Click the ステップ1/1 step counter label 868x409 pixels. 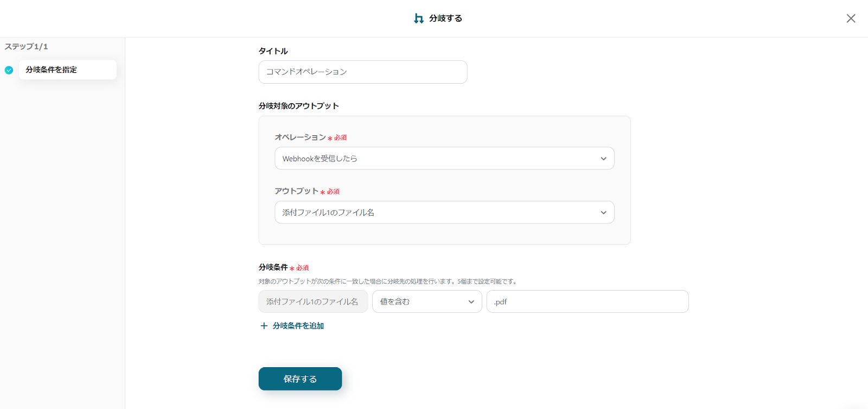pyautogui.click(x=27, y=47)
